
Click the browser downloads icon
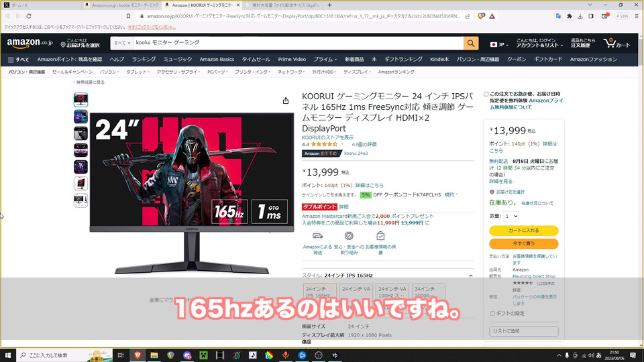click(580, 16)
